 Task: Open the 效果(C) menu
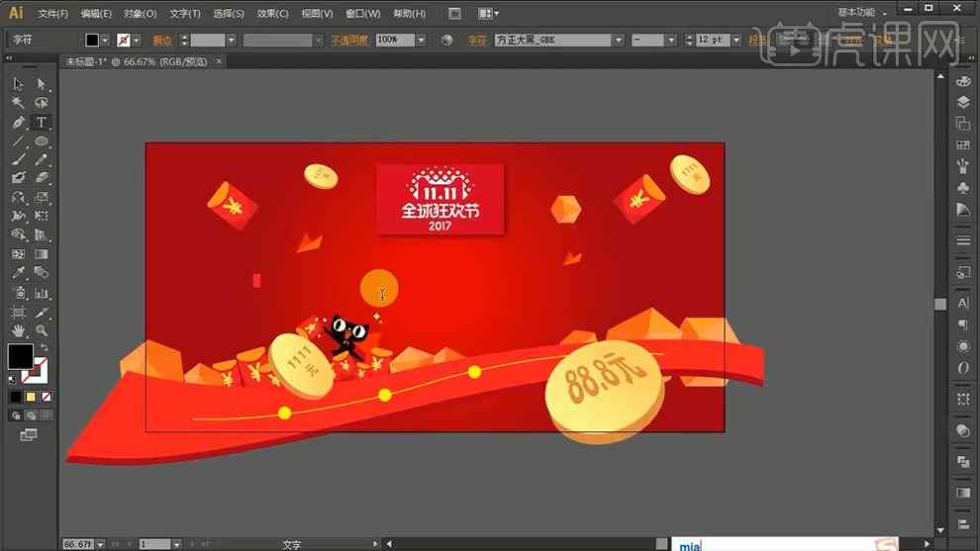coord(272,13)
